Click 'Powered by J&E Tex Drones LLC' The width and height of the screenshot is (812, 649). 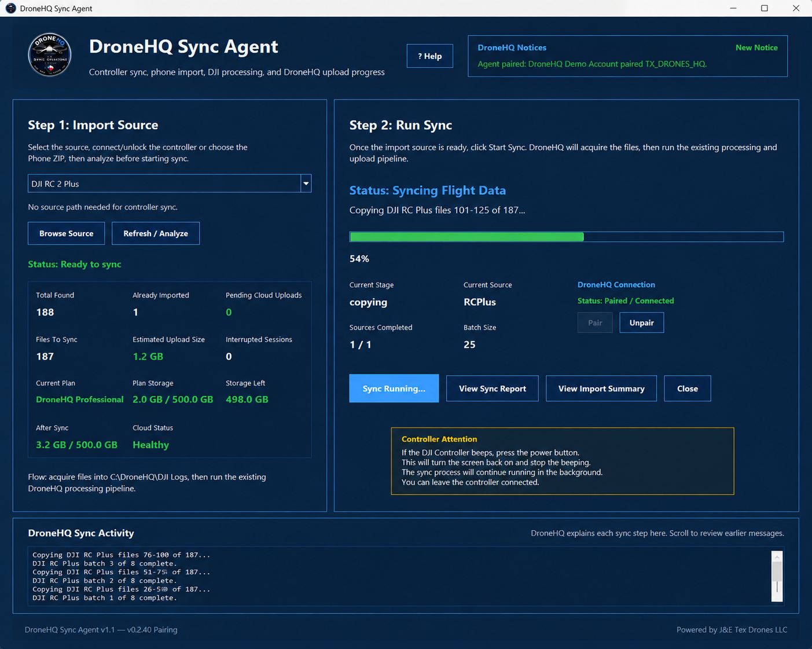coord(732,630)
